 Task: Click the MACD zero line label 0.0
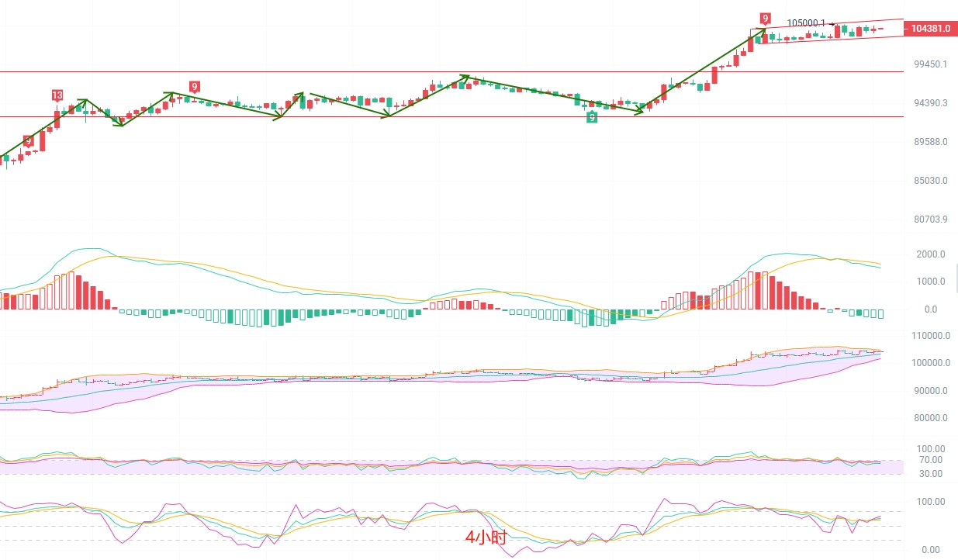[930, 309]
